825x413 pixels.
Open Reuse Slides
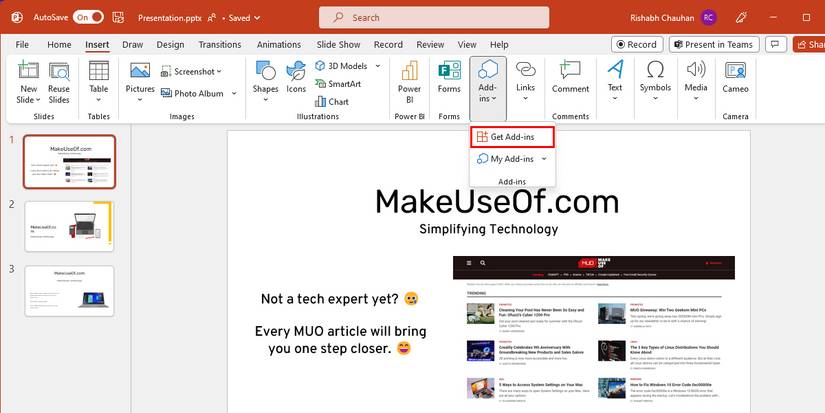tap(59, 83)
